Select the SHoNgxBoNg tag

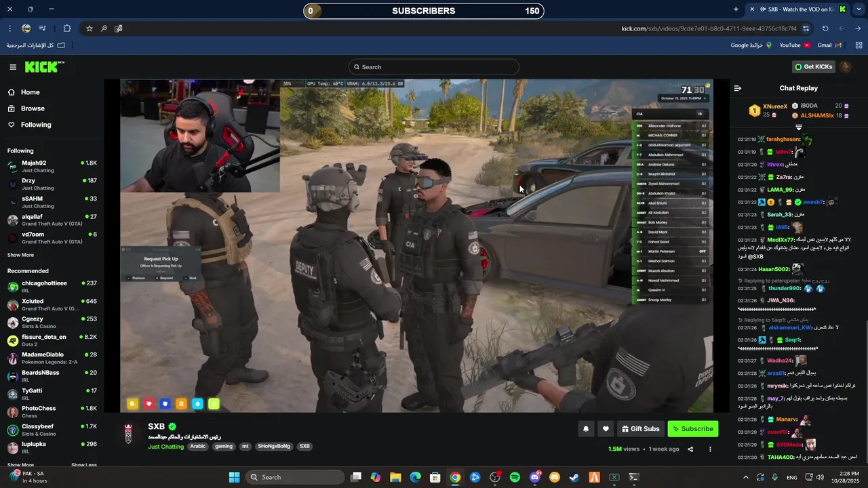pos(274,447)
